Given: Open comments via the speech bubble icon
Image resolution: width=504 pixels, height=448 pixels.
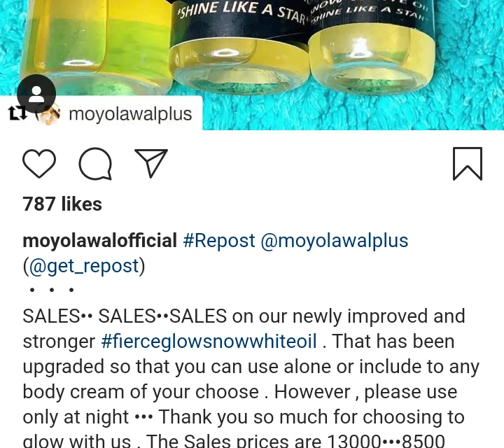Looking at the screenshot, I should coord(95,164).
